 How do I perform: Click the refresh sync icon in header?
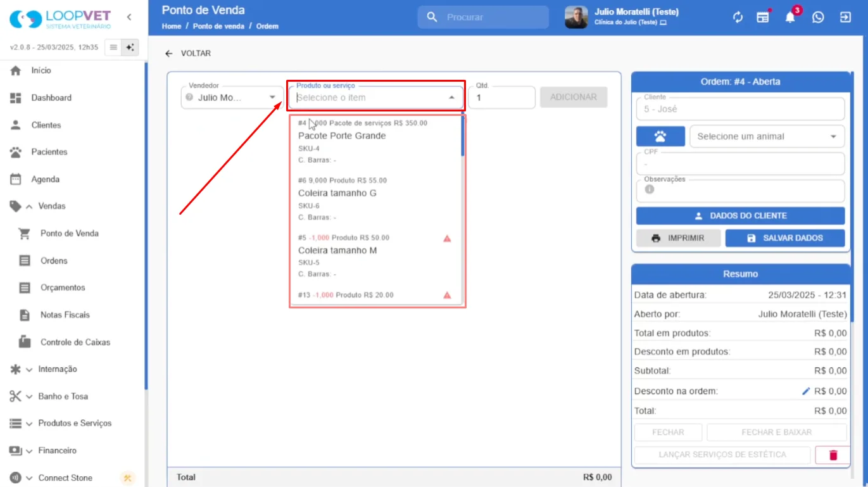tap(738, 17)
